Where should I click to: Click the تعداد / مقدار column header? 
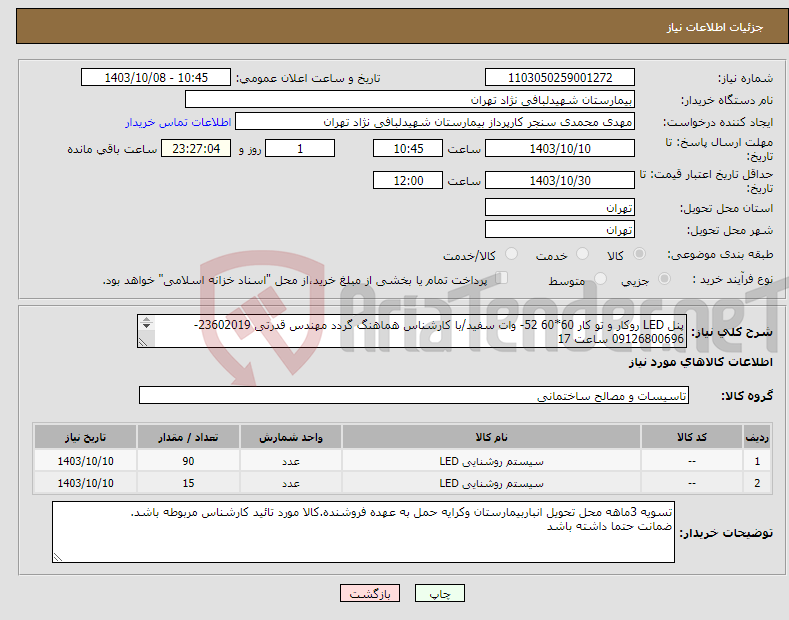(188, 437)
